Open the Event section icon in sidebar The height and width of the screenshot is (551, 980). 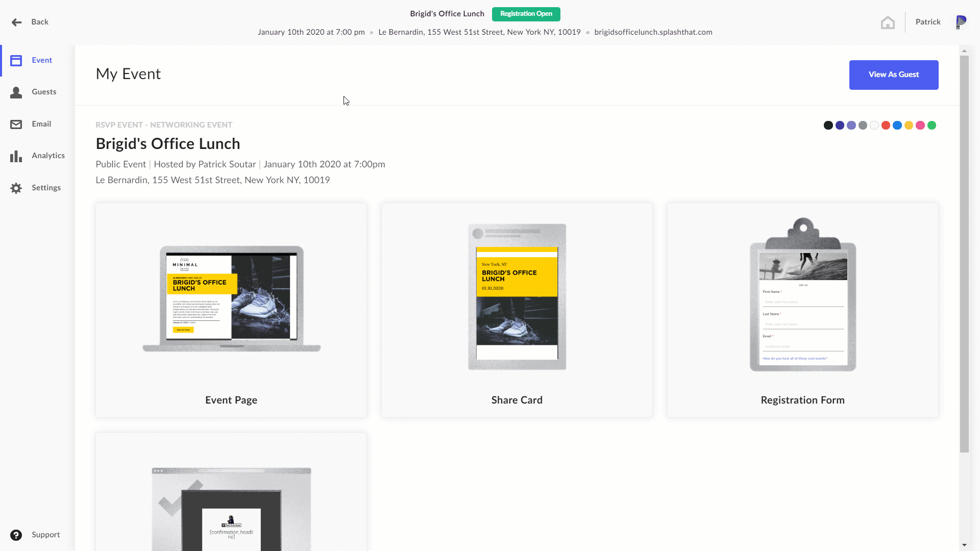[x=16, y=60]
